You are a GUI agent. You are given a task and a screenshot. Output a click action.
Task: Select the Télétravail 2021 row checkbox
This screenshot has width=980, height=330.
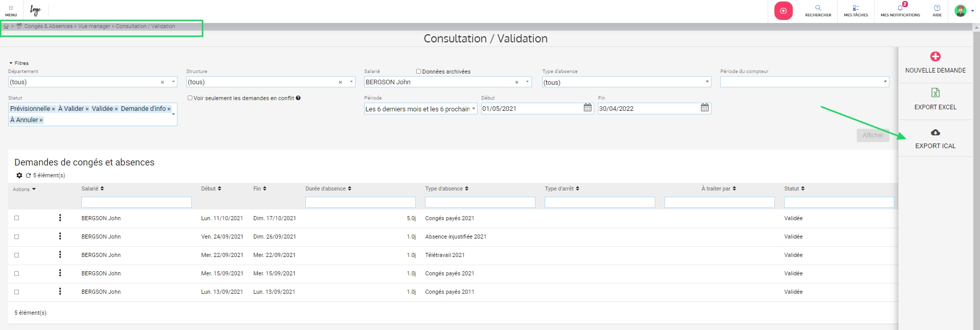pyautogui.click(x=16, y=255)
